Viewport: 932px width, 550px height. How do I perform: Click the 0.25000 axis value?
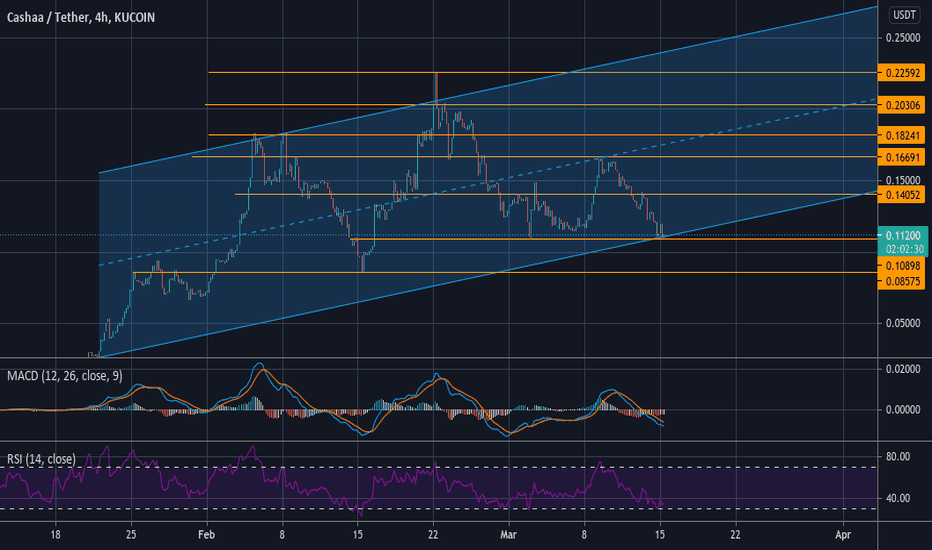click(x=903, y=38)
